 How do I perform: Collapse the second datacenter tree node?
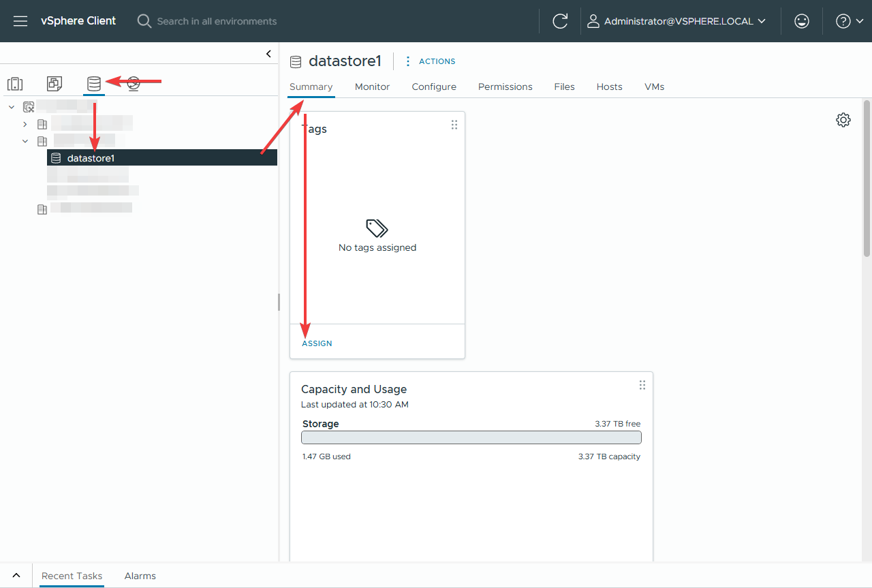pyautogui.click(x=25, y=141)
